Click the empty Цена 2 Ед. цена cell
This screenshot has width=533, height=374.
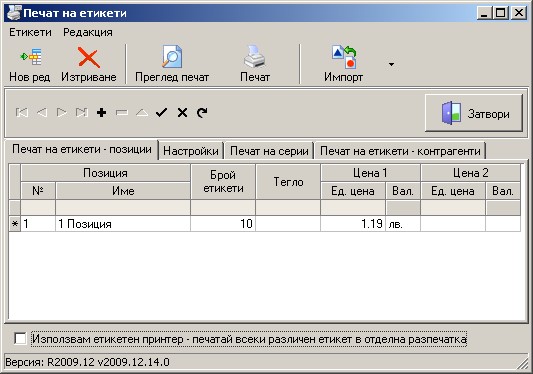click(x=453, y=224)
